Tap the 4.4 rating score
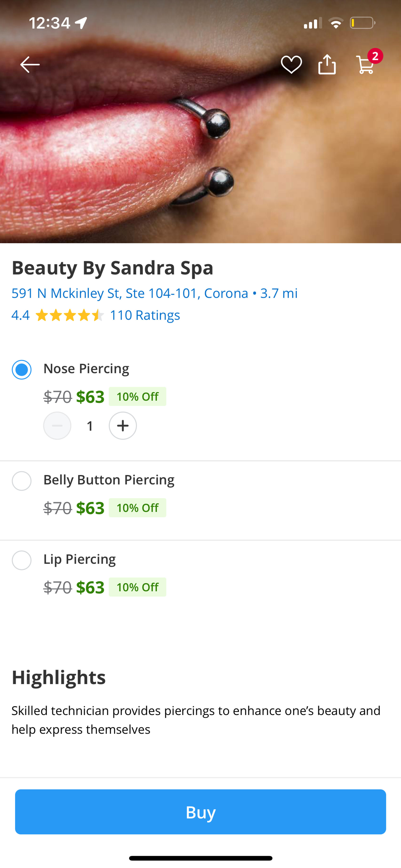This screenshot has width=401, height=868. (x=20, y=315)
